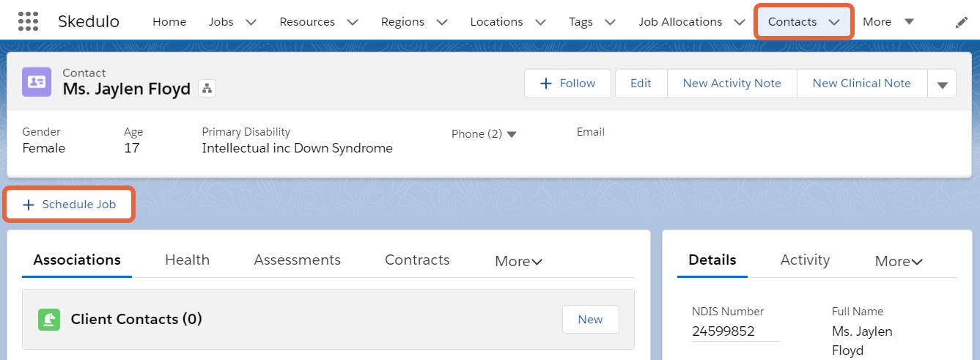Click the Schedule Job button
Image resolution: width=980 pixels, height=360 pixels.
[x=70, y=205]
